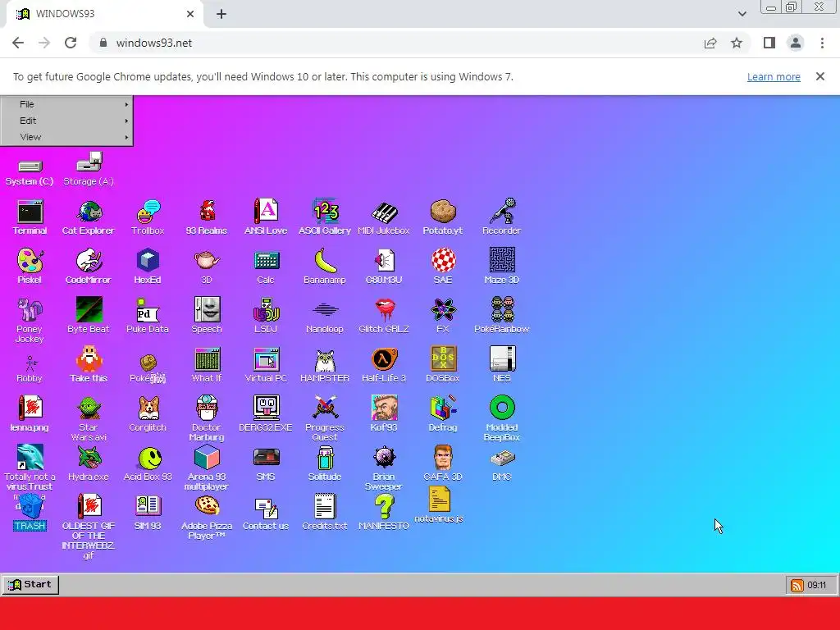
Task: Open the Edit menu
Action: [x=66, y=121]
